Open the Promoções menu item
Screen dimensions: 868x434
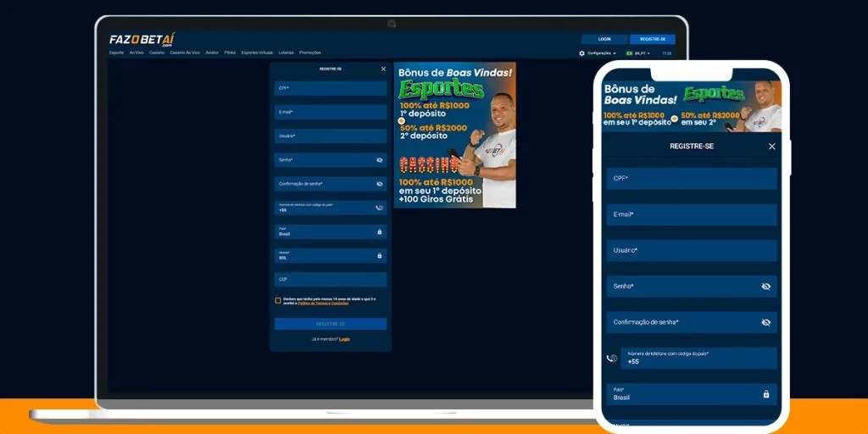pos(310,53)
